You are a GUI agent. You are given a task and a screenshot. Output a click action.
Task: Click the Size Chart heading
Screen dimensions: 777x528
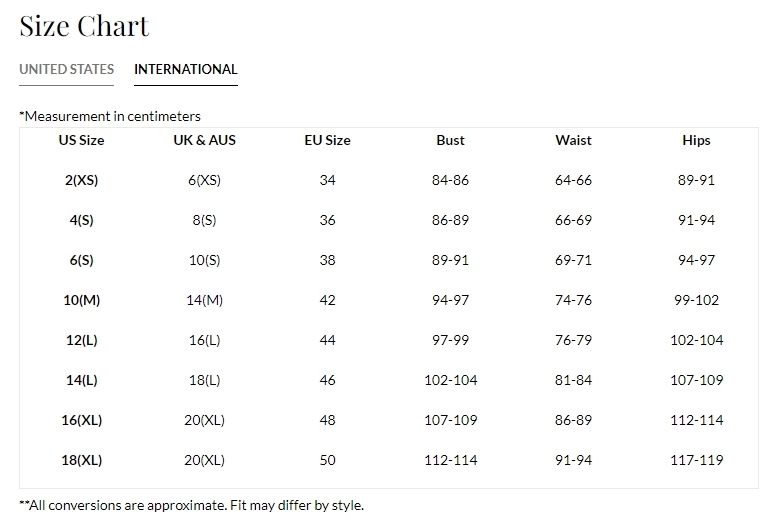pyautogui.click(x=84, y=26)
